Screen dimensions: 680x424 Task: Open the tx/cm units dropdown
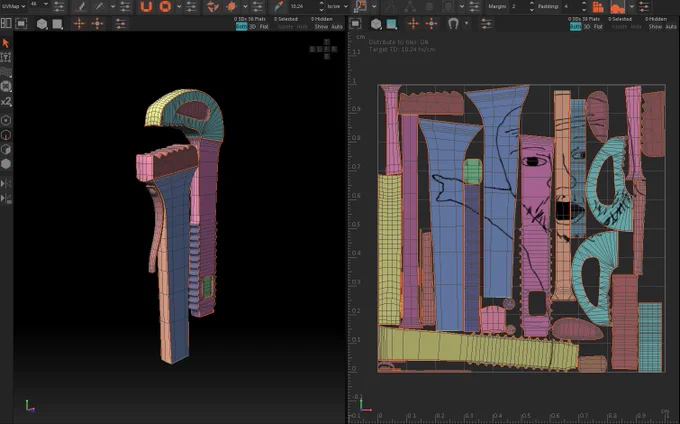(x=338, y=7)
